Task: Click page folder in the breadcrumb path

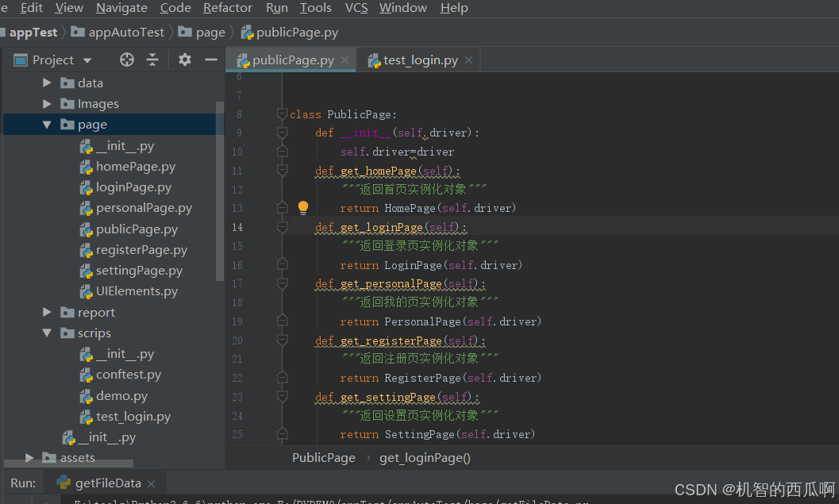Action: click(x=210, y=33)
